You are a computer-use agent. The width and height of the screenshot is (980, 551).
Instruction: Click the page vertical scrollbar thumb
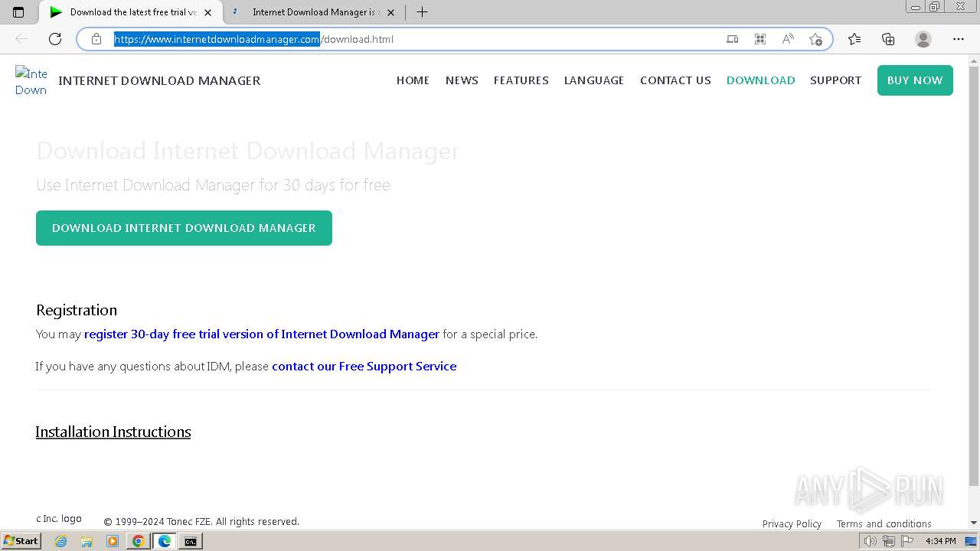(x=974, y=275)
